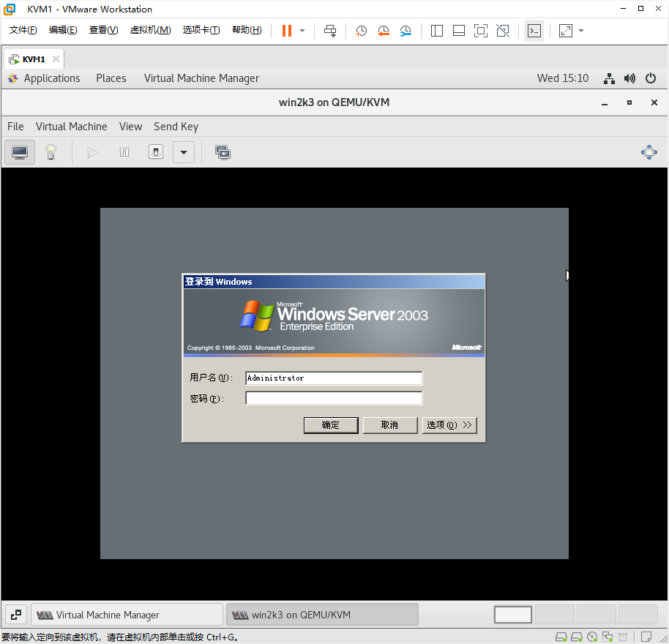Click the CD/DVD device status icon
Screen dimensions: 669x644
point(592,637)
